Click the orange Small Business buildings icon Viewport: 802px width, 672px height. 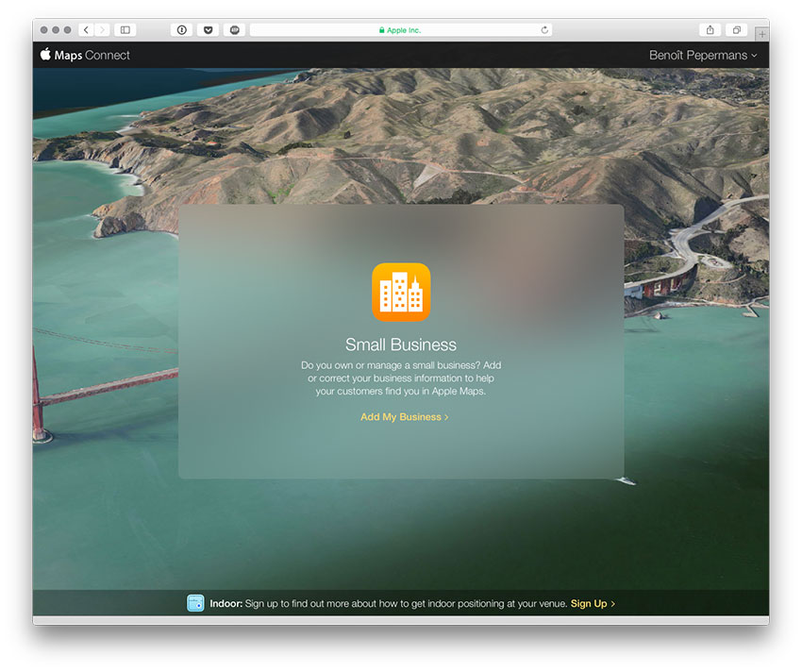pos(401,293)
